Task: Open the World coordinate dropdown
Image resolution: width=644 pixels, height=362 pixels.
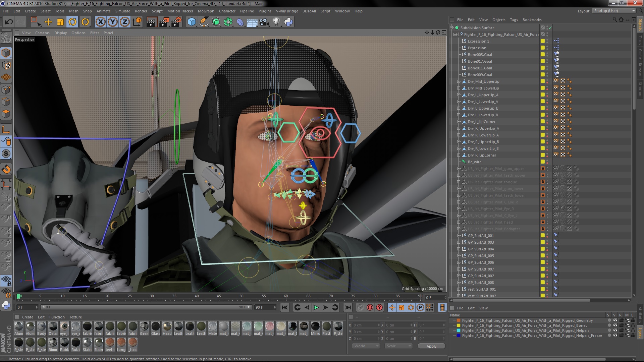Action: coord(366,346)
